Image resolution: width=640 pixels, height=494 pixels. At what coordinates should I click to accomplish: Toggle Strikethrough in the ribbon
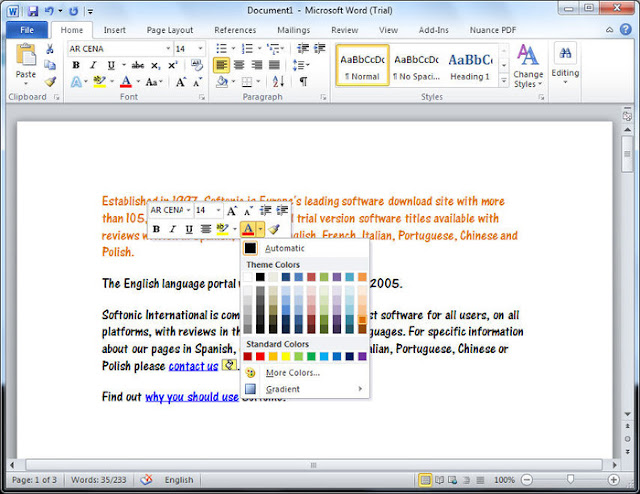pyautogui.click(x=138, y=65)
